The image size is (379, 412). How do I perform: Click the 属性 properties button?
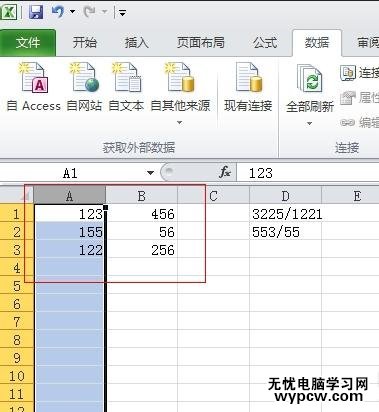click(x=359, y=98)
